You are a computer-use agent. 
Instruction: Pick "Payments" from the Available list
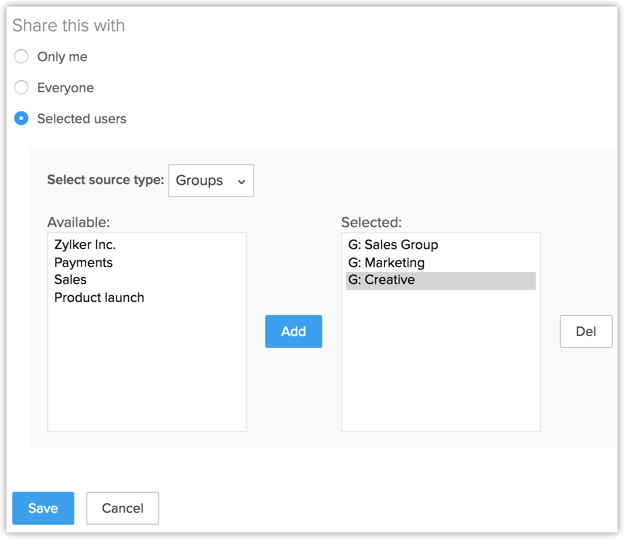83,263
